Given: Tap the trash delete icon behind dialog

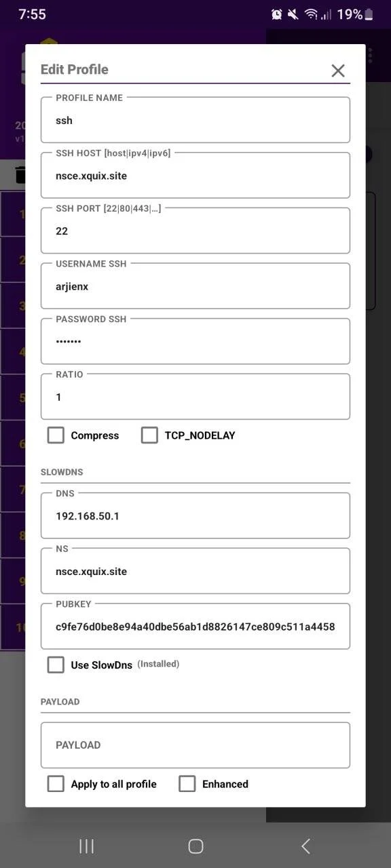Looking at the screenshot, I should point(20,175).
